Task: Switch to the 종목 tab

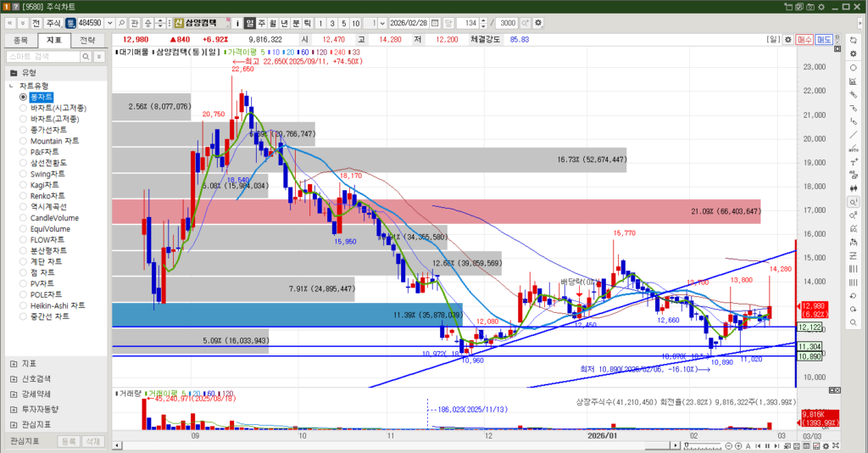Action: tap(21, 39)
